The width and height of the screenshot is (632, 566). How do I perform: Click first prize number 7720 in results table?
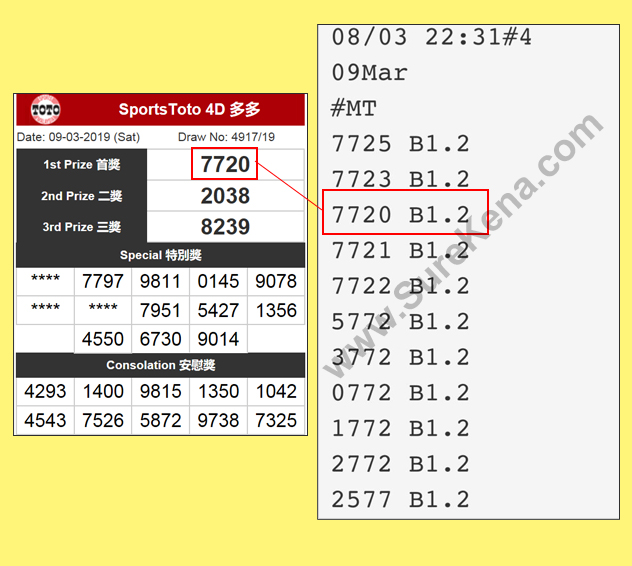pos(225,164)
